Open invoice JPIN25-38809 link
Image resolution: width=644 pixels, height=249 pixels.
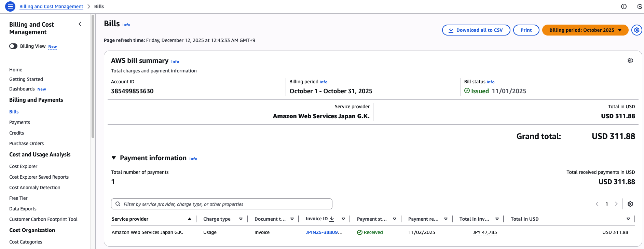[324, 232]
